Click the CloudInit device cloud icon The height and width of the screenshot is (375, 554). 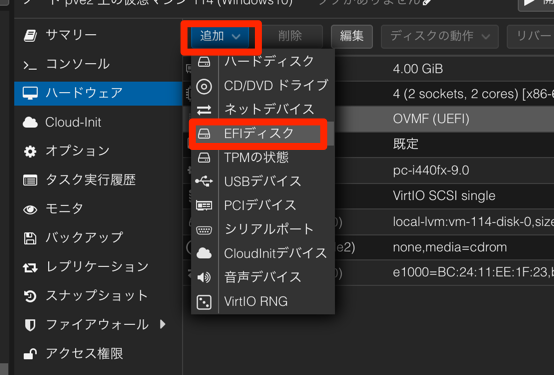click(204, 253)
